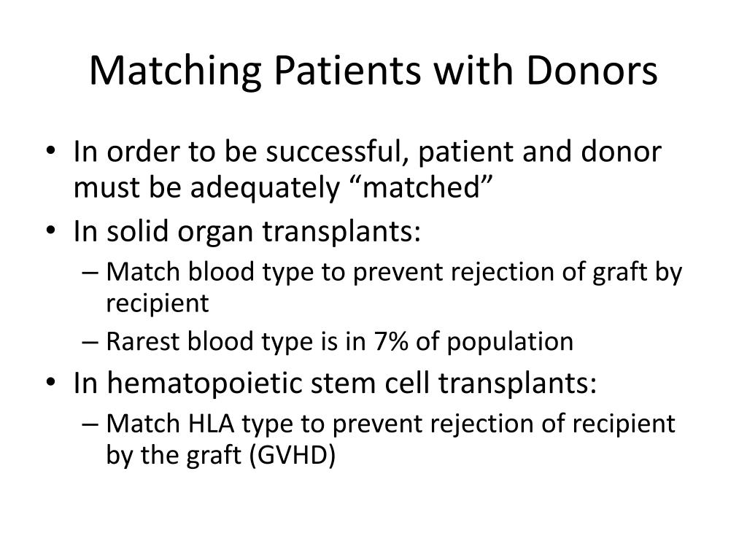Click the word "Patients" in the title
The width and height of the screenshot is (747, 560).
347,71
